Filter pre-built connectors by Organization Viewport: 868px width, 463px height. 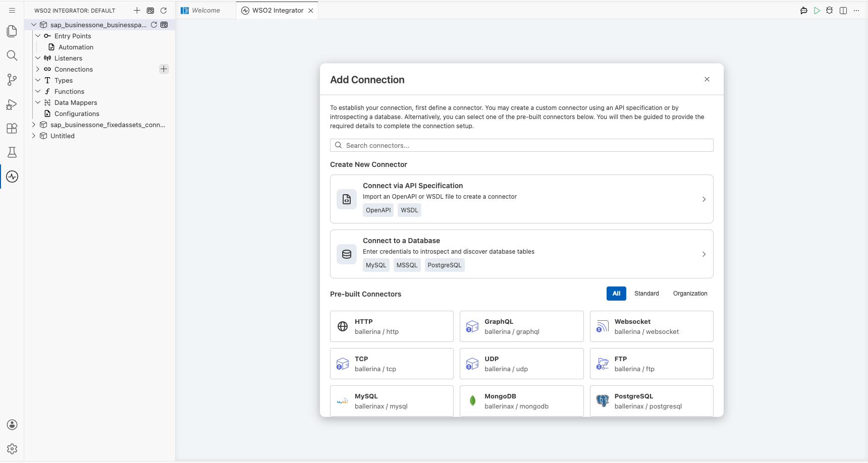[690, 294]
